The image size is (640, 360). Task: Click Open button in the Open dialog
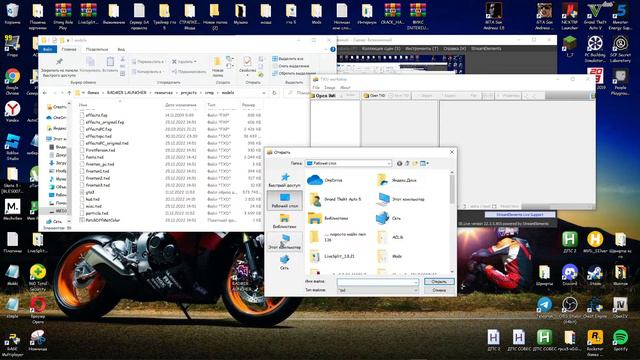[x=439, y=282]
